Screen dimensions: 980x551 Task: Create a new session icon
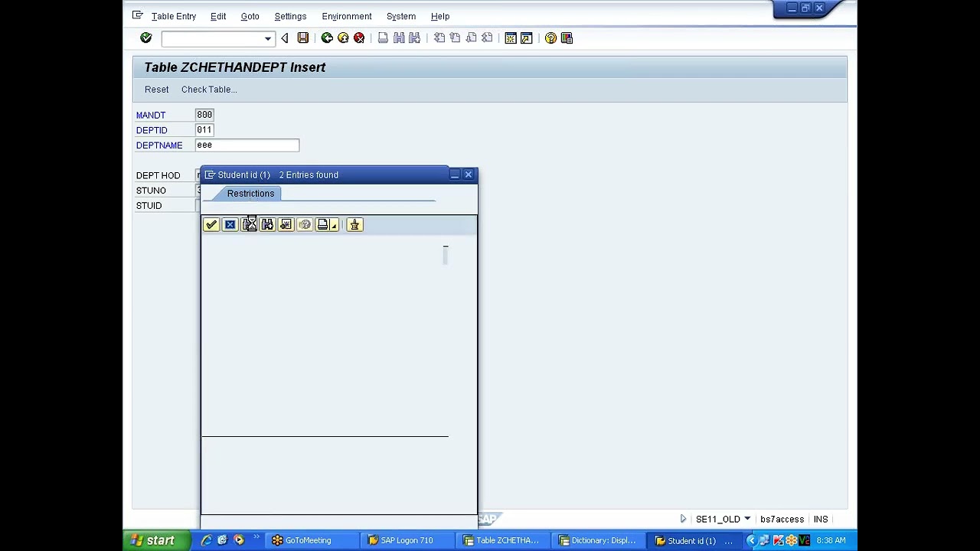[511, 38]
